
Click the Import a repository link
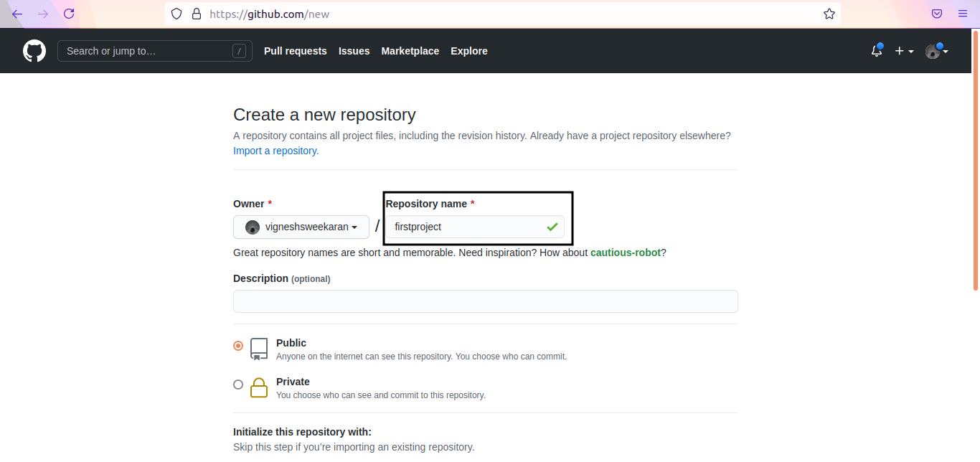point(276,151)
